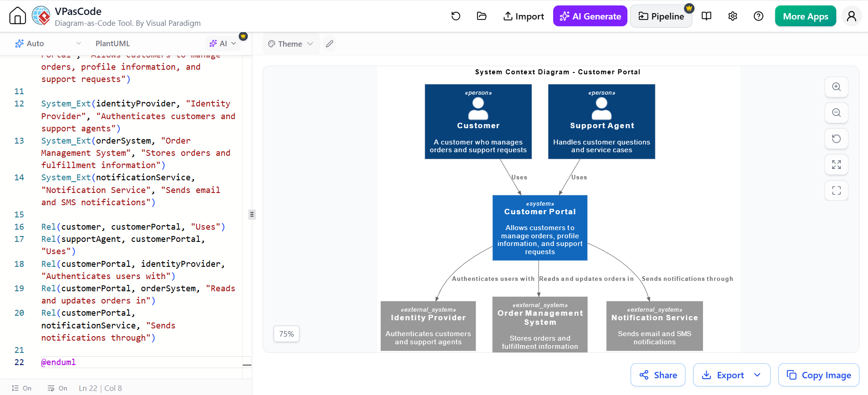Screen dimensions: 868x395
Task: Share the diagram
Action: 658,375
